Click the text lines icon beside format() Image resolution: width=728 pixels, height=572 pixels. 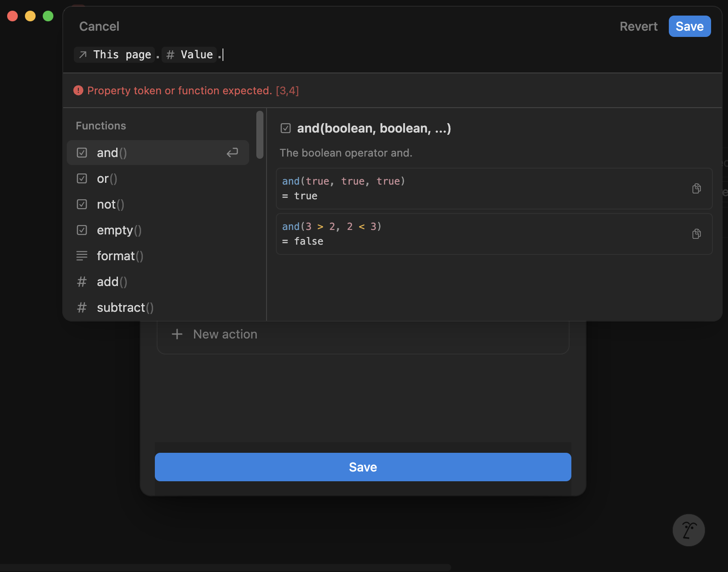(x=81, y=256)
